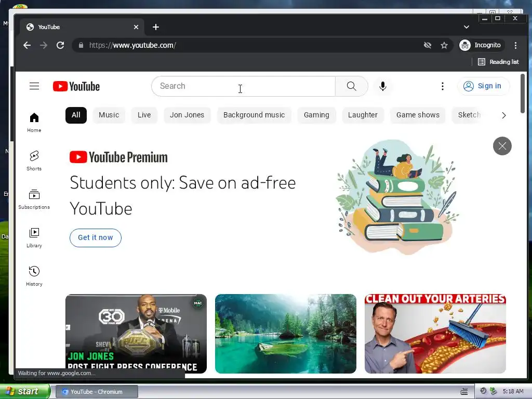Click Get it now button
The width and height of the screenshot is (532, 399).
pyautogui.click(x=96, y=237)
